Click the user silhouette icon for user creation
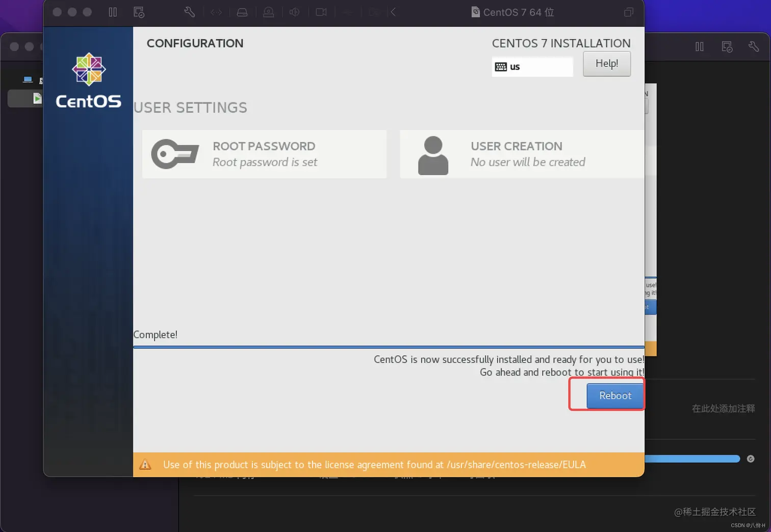The height and width of the screenshot is (532, 771). click(x=433, y=155)
